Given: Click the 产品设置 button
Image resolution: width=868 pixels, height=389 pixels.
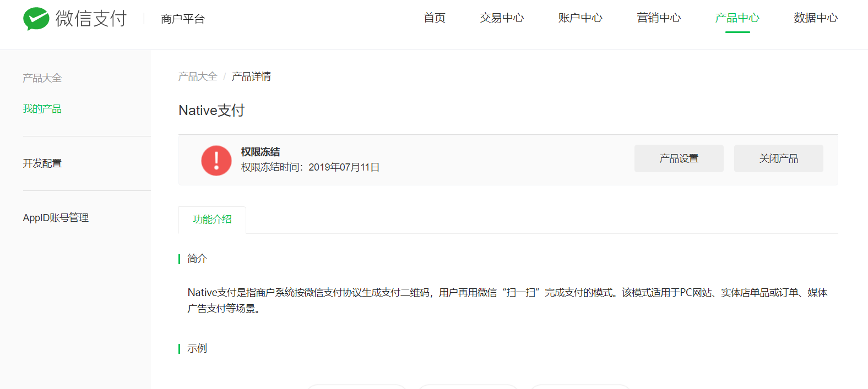Looking at the screenshot, I should coord(679,158).
